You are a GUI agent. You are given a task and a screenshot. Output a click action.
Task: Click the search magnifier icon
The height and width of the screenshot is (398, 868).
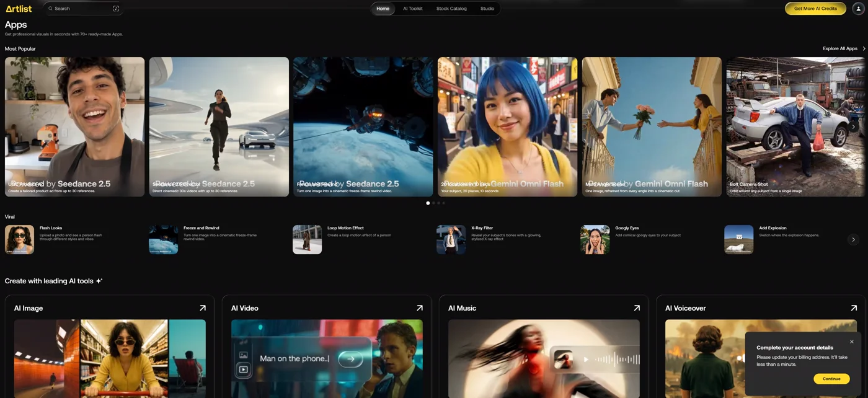point(50,9)
